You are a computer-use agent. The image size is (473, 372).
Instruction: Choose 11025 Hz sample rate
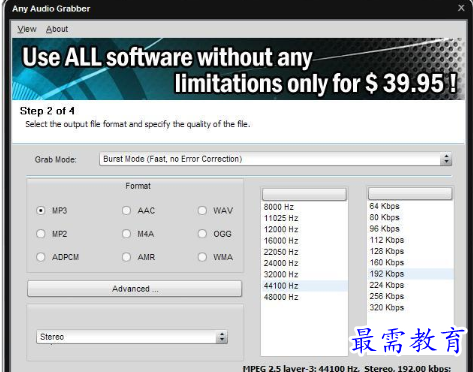pyautogui.click(x=304, y=218)
